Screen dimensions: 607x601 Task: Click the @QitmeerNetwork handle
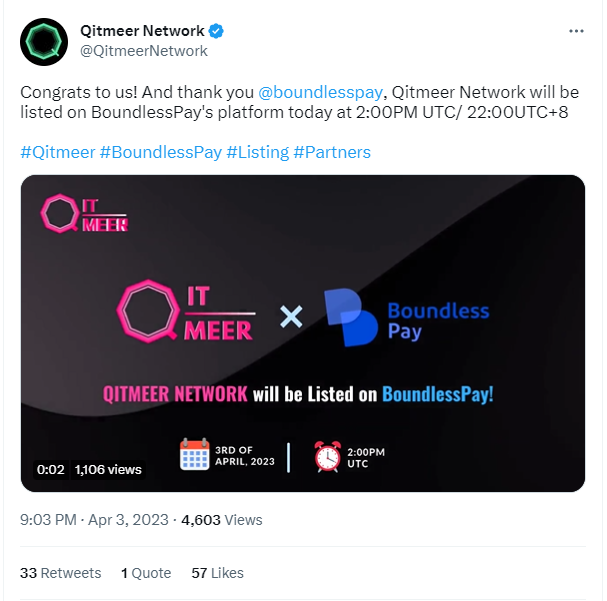[x=143, y=51]
